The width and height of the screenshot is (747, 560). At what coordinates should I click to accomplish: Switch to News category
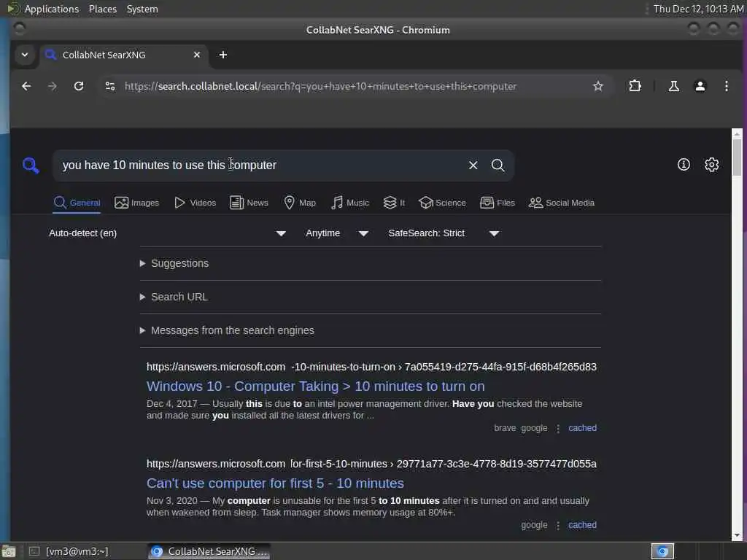(x=249, y=203)
